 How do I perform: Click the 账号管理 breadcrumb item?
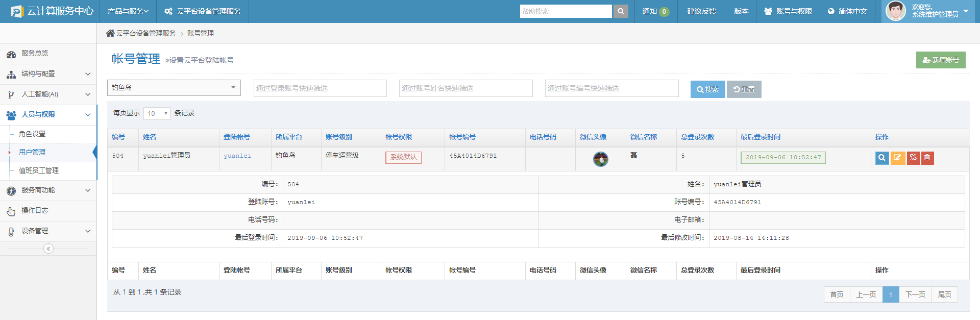tap(200, 33)
